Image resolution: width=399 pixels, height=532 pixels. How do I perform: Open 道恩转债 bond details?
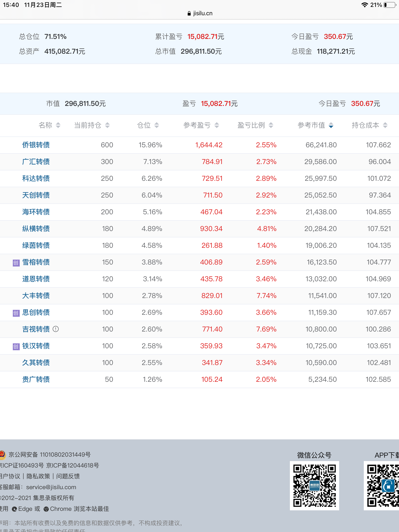[x=36, y=279]
